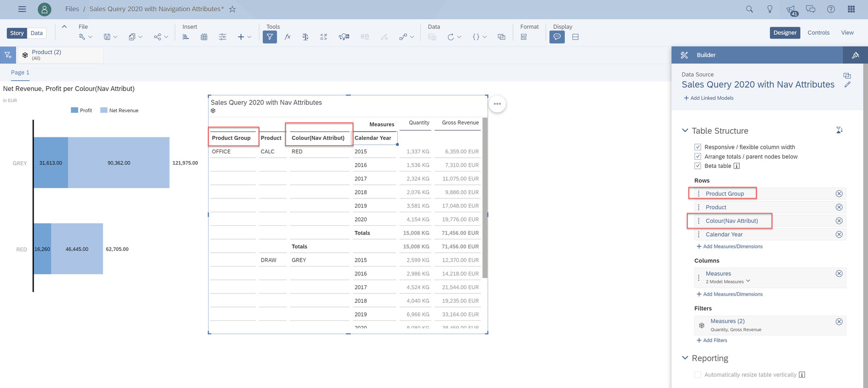Switch to Designer mode
Screen dimensions: 868x388
click(785, 33)
